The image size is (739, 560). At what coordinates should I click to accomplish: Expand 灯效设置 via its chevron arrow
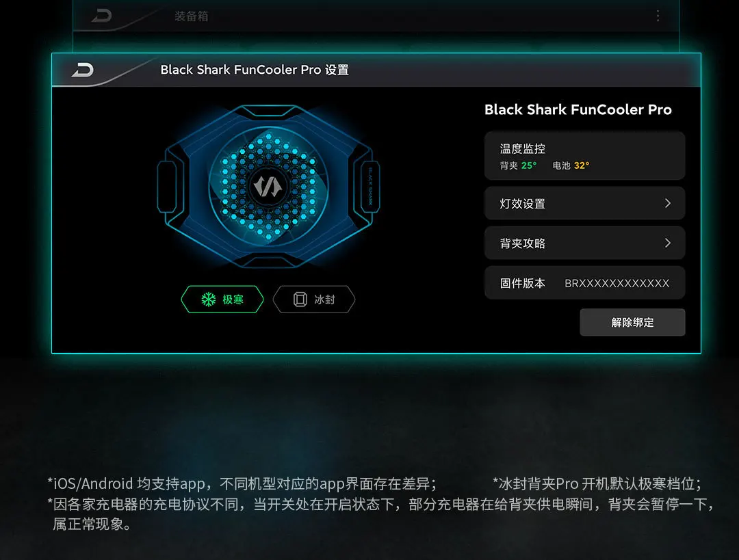point(667,203)
